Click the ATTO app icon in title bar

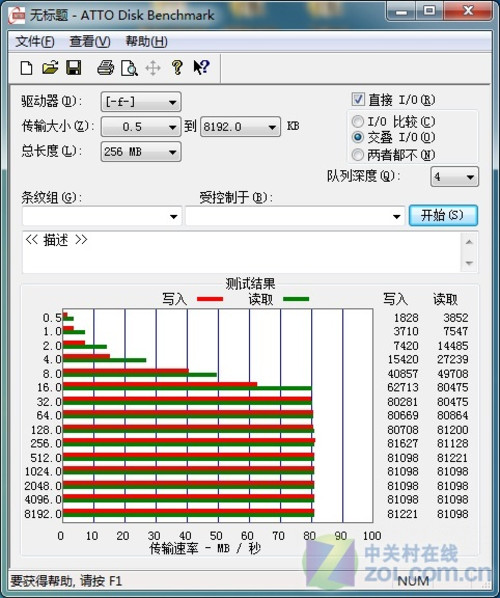[x=16, y=15]
